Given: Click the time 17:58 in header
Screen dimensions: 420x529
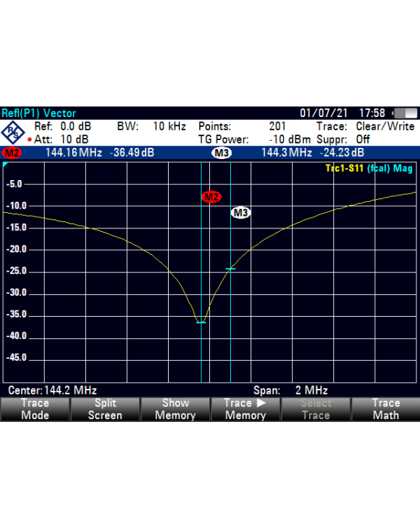Looking at the screenshot, I should [372, 113].
